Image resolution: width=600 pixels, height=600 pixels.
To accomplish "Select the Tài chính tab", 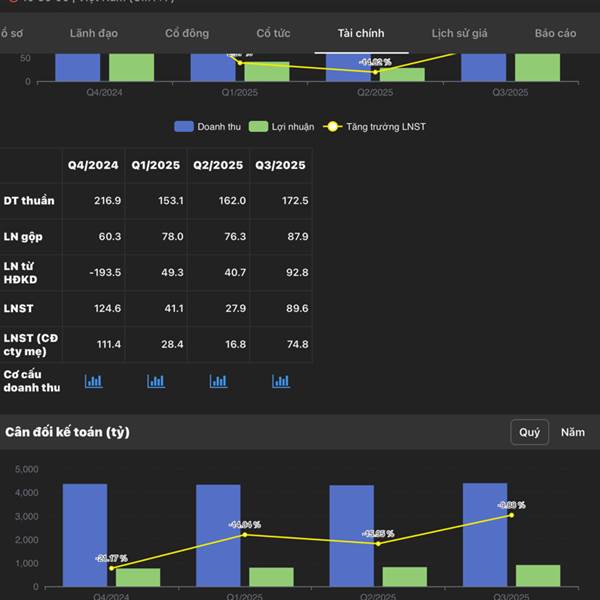I will (x=361, y=33).
